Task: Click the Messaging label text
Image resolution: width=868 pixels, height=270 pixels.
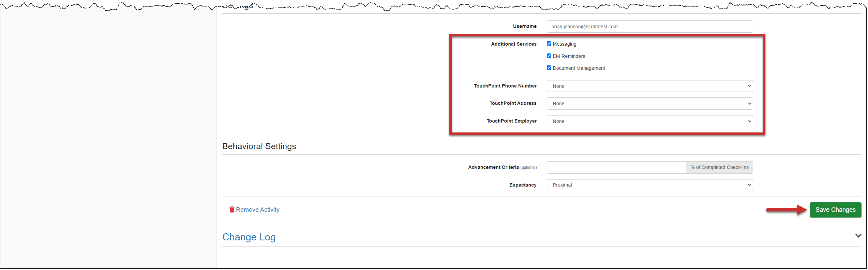Action: coord(564,44)
